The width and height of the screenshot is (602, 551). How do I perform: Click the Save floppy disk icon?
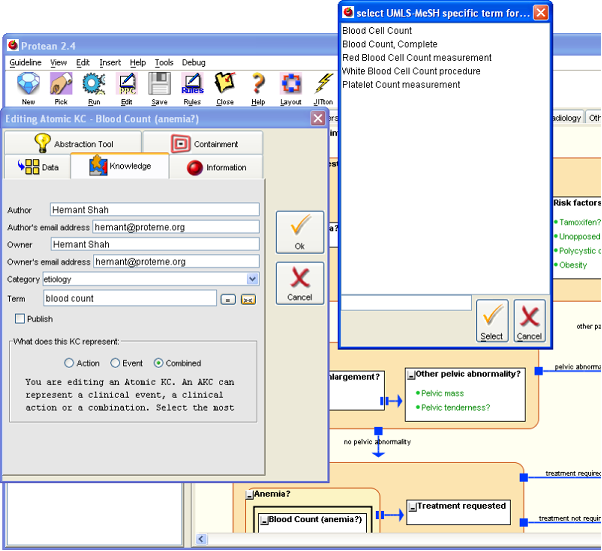point(159,84)
